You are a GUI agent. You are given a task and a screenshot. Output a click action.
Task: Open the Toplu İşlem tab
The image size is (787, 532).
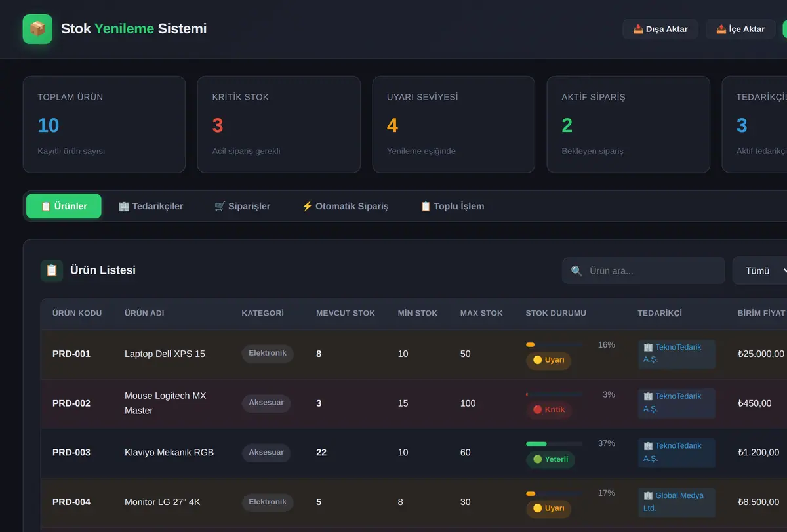452,206
